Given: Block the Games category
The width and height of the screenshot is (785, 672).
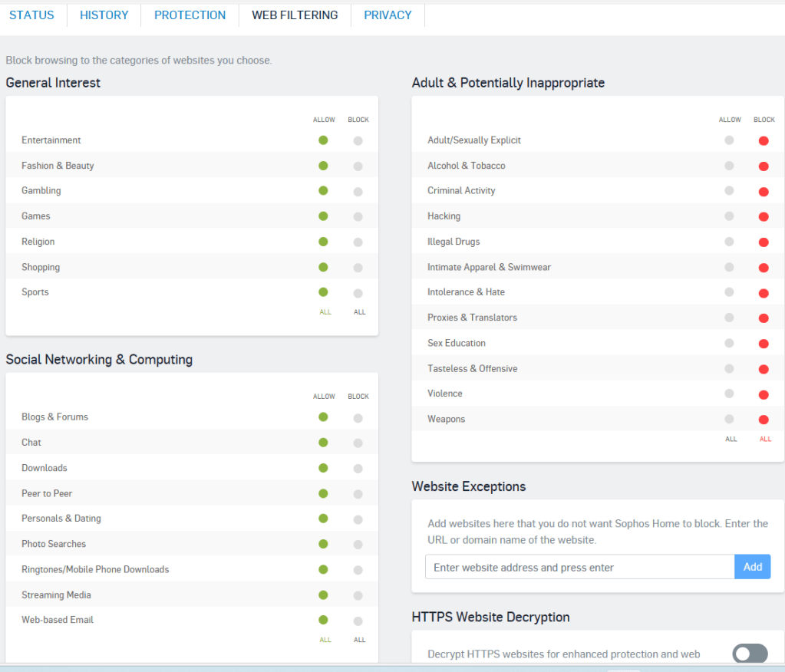Looking at the screenshot, I should [x=358, y=216].
